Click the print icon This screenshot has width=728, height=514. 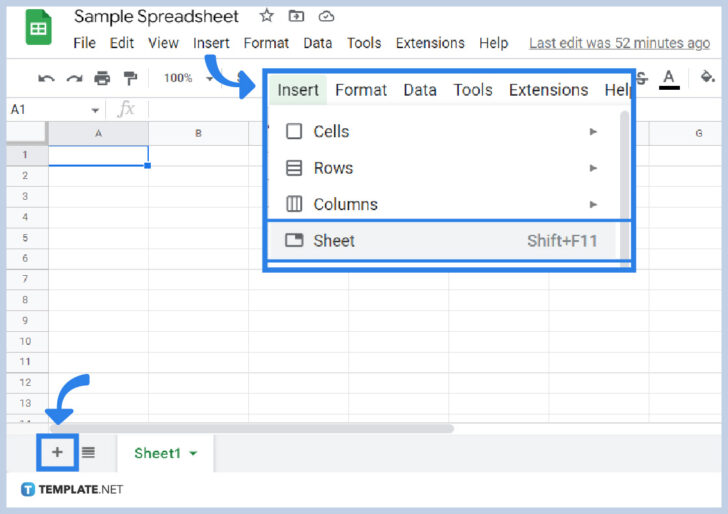(x=102, y=78)
